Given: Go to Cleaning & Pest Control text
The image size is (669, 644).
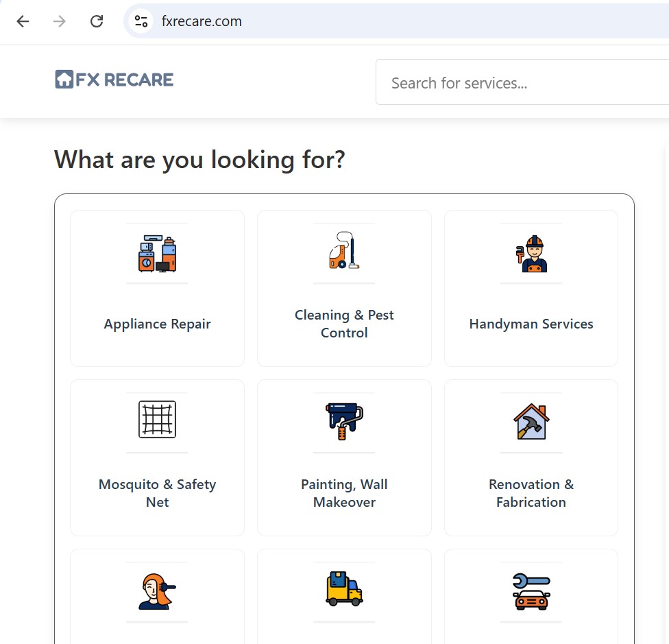Looking at the screenshot, I should [x=344, y=324].
